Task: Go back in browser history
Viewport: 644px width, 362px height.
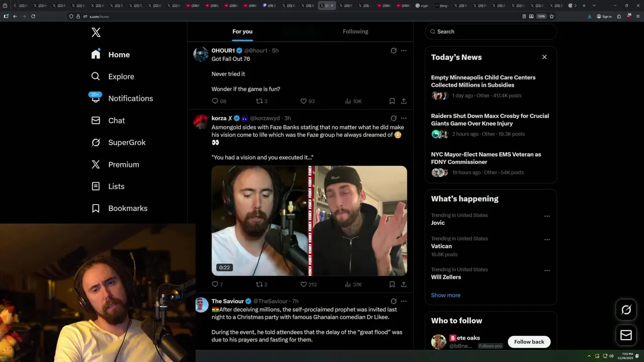Action: (x=15, y=16)
